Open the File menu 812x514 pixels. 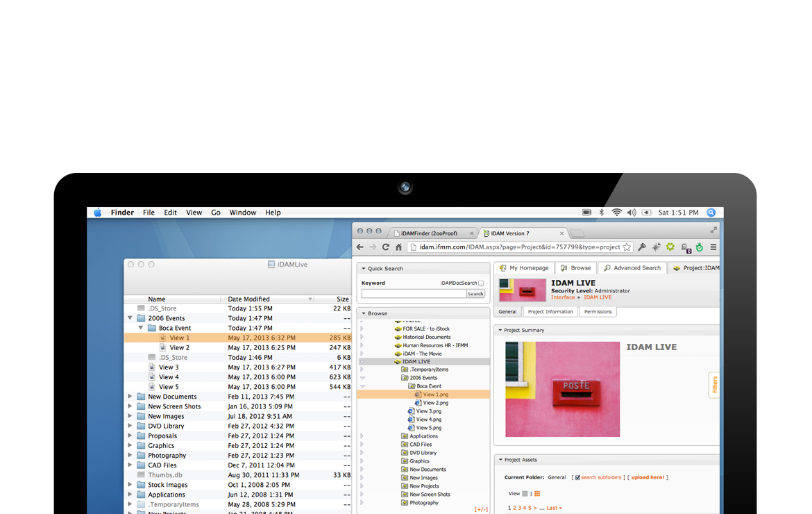coord(149,213)
